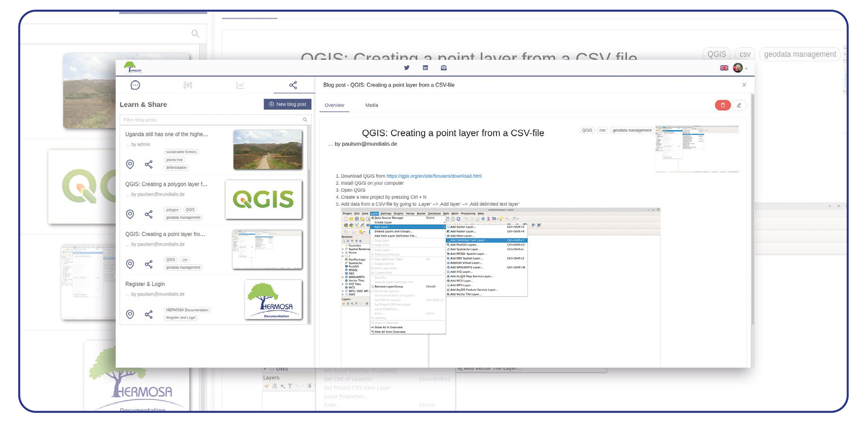Click geodata management tag in open post header

point(632,131)
